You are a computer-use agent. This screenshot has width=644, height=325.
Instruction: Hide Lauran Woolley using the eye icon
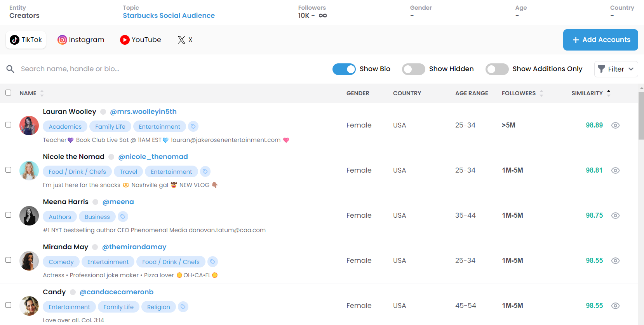coord(615,125)
